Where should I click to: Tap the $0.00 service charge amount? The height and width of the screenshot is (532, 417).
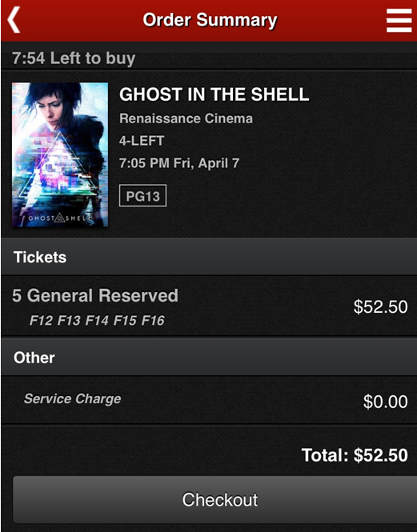(386, 402)
